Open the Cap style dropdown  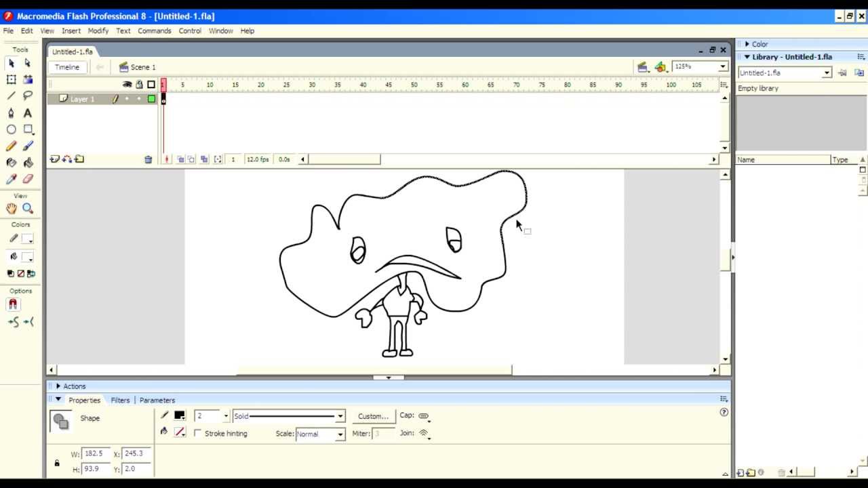click(x=425, y=416)
